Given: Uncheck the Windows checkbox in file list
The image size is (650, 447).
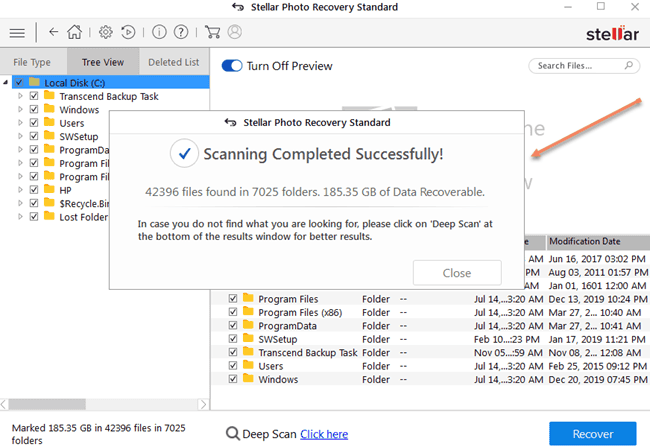Looking at the screenshot, I should point(233,379).
